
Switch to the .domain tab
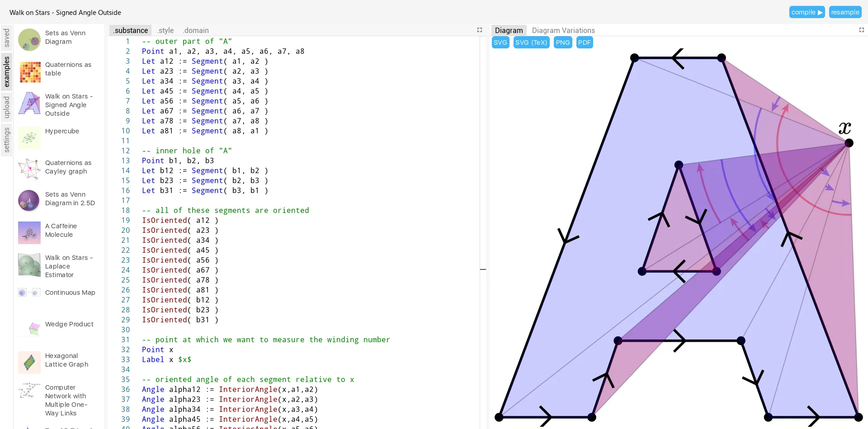[x=195, y=30]
